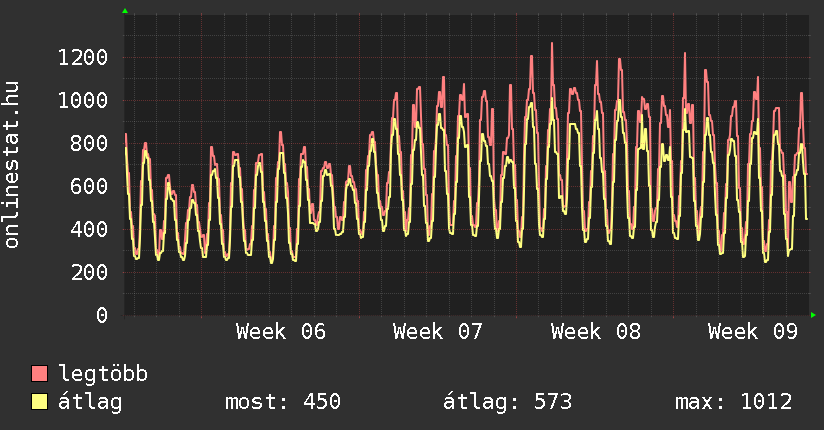This screenshot has width=824, height=430.
Task: Click the 'átlag: 573' statistic
Action: pos(507,402)
